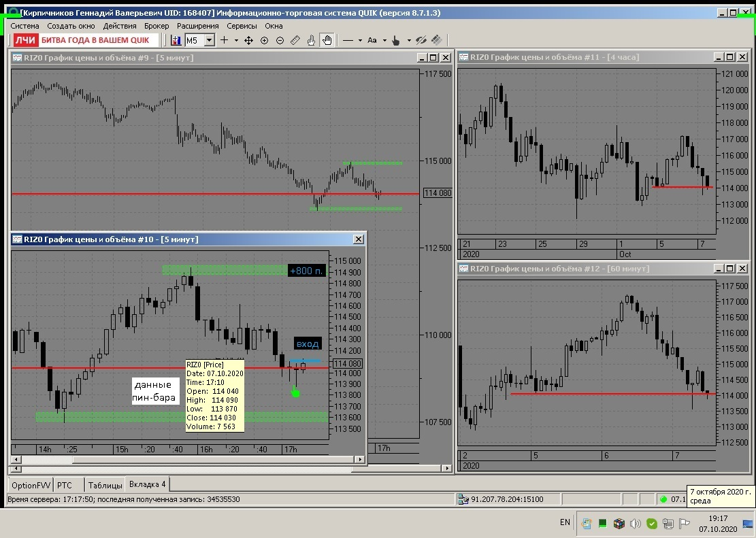Click the server address 91.207.78.204:15100

(507, 499)
